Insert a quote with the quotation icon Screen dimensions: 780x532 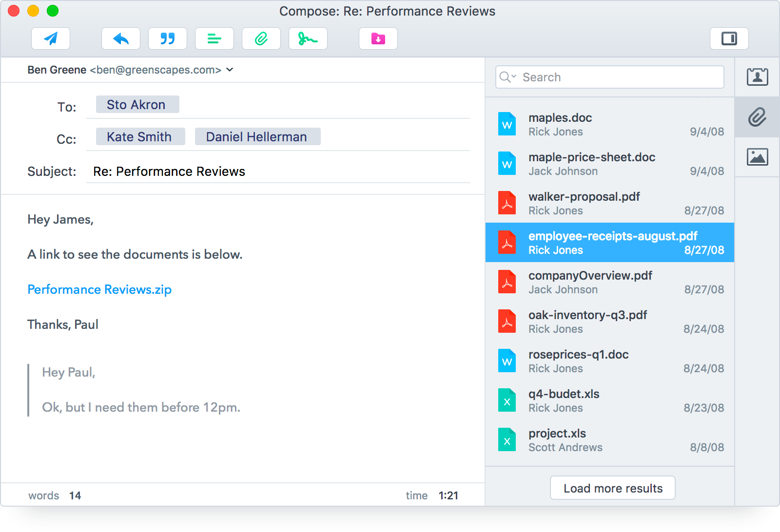click(x=168, y=38)
